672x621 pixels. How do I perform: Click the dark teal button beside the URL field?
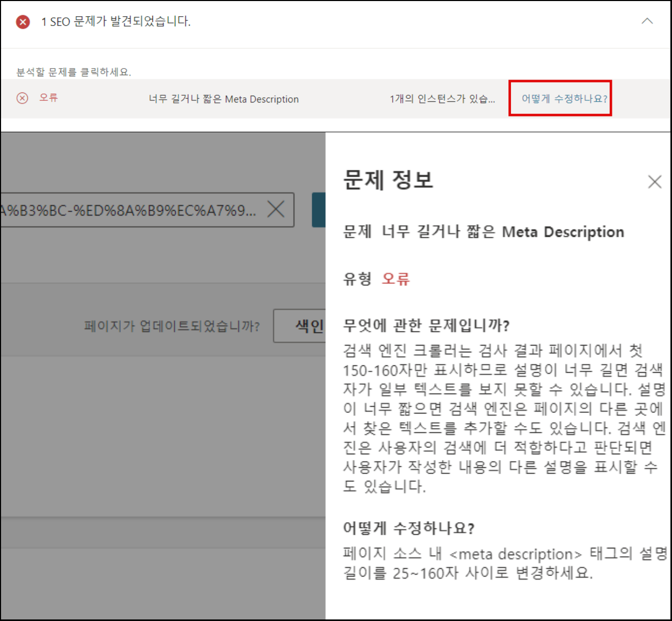click(x=319, y=210)
